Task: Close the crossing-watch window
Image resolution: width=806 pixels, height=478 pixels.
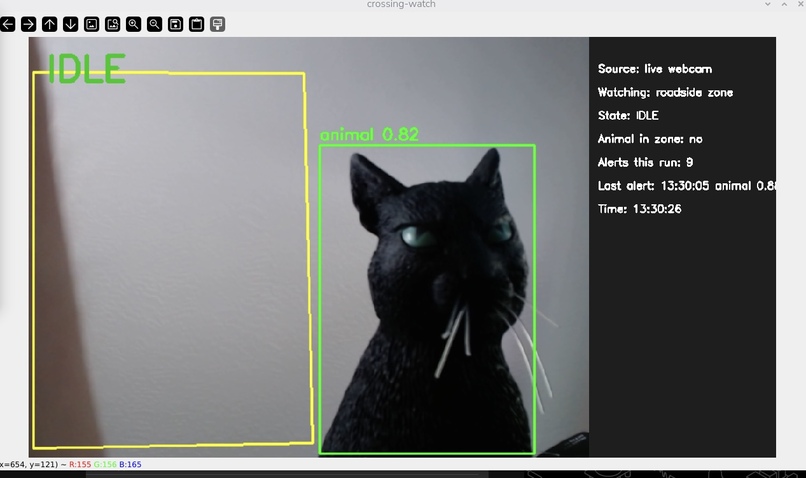Action: (801, 4)
